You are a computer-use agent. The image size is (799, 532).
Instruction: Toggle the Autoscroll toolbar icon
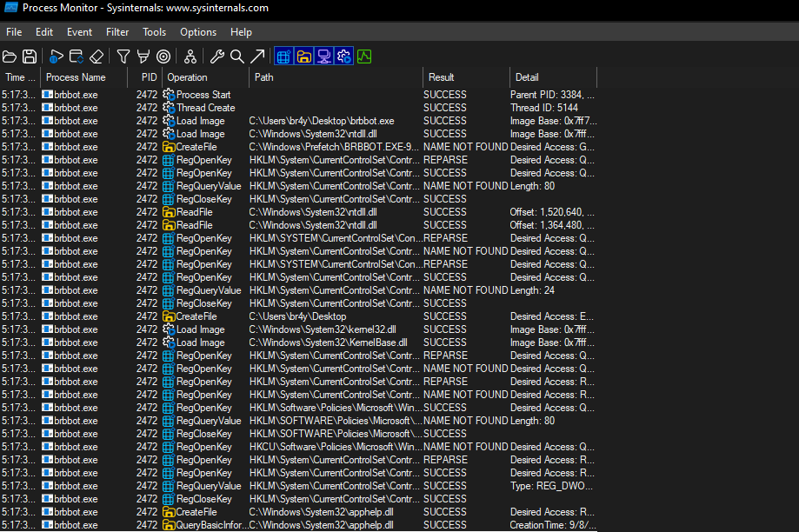[x=77, y=57]
